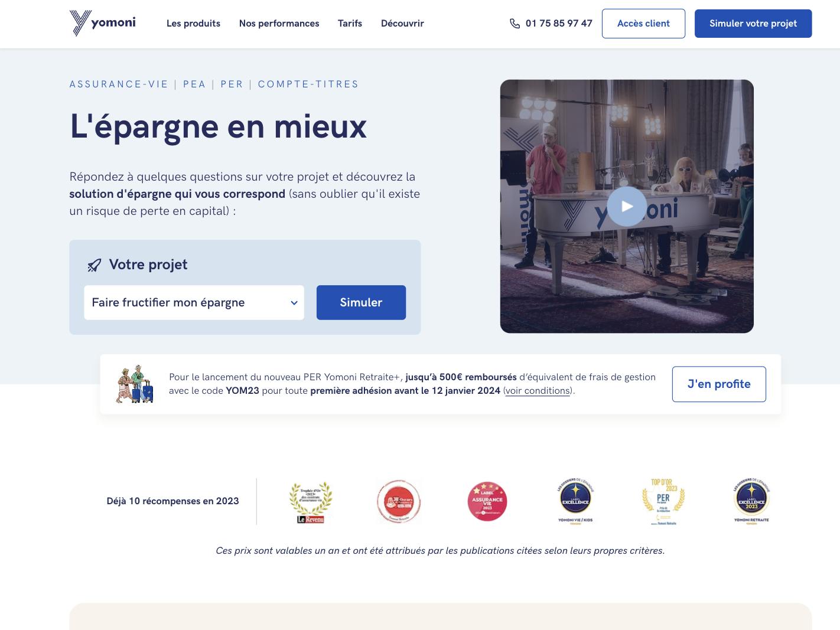Click the Yomoni logo in header
The width and height of the screenshot is (840, 630).
click(x=103, y=23)
